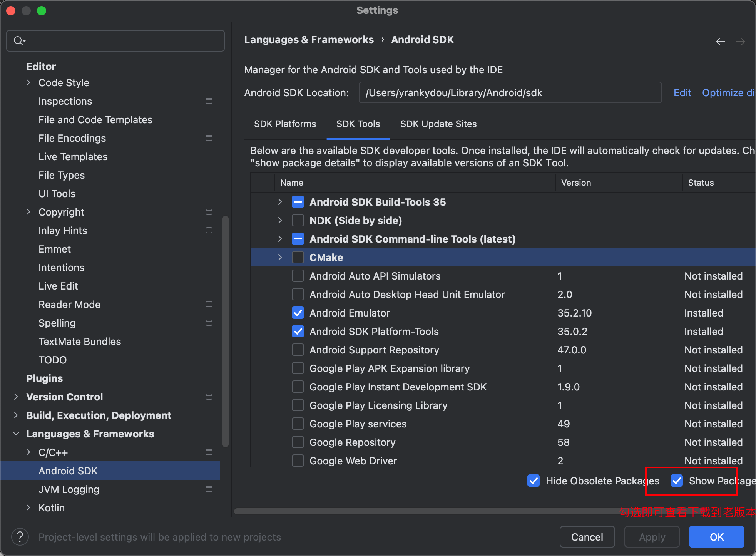Expand Version Control section
The width and height of the screenshot is (756, 556).
(x=16, y=397)
